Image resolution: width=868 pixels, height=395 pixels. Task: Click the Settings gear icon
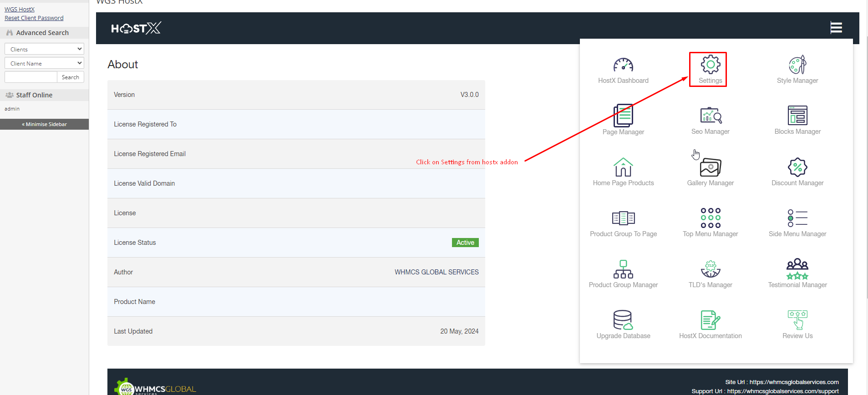[x=710, y=65]
